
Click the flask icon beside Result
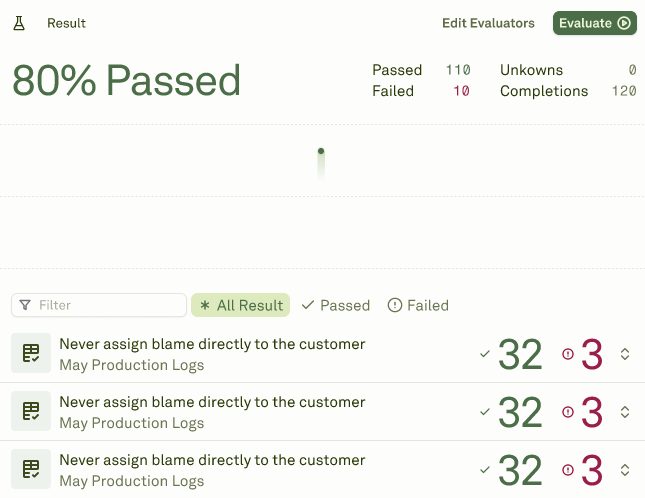click(19, 23)
